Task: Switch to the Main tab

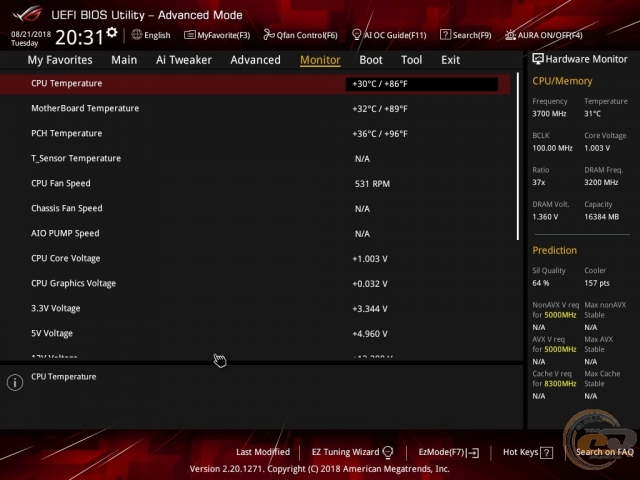Action: 124,60
